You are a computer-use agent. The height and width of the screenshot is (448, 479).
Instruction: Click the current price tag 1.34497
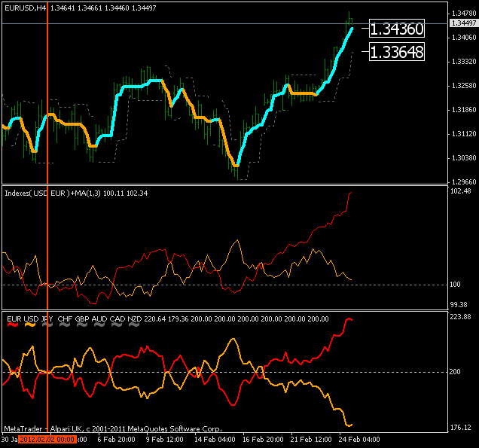(464, 23)
